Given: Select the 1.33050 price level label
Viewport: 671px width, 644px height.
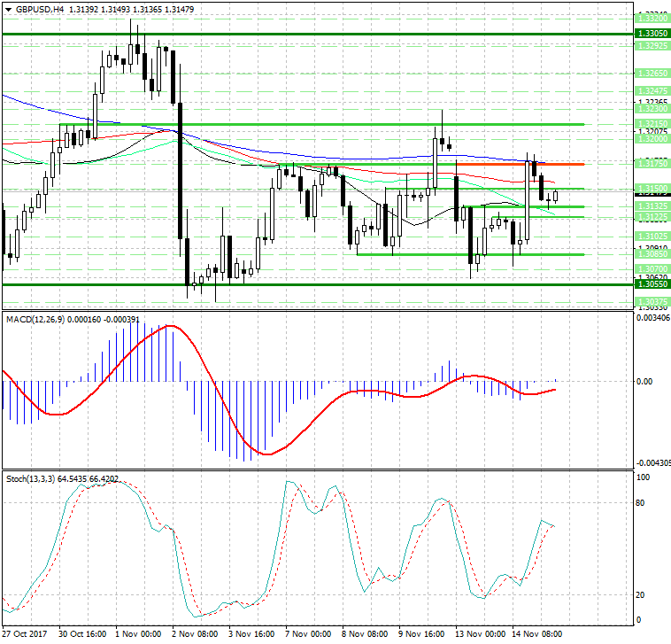Looking at the screenshot, I should tap(652, 33).
